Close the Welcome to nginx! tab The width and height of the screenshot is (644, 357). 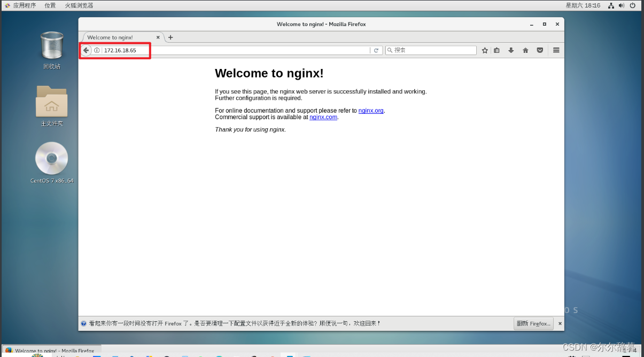tap(158, 37)
